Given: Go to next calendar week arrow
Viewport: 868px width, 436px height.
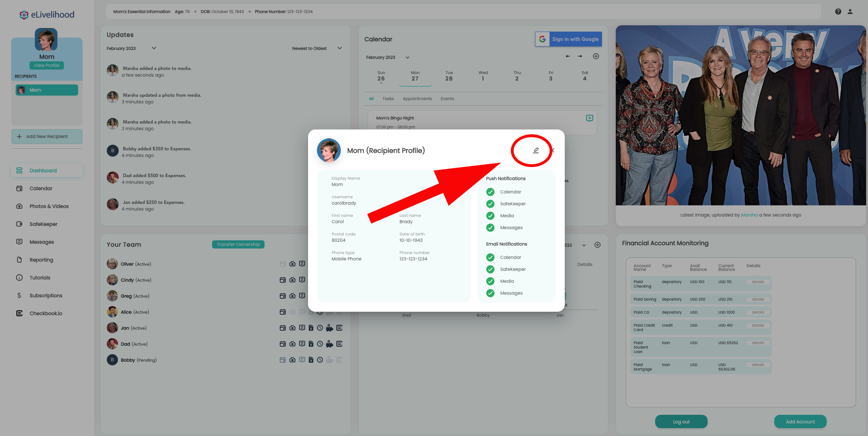Looking at the screenshot, I should [x=580, y=56].
